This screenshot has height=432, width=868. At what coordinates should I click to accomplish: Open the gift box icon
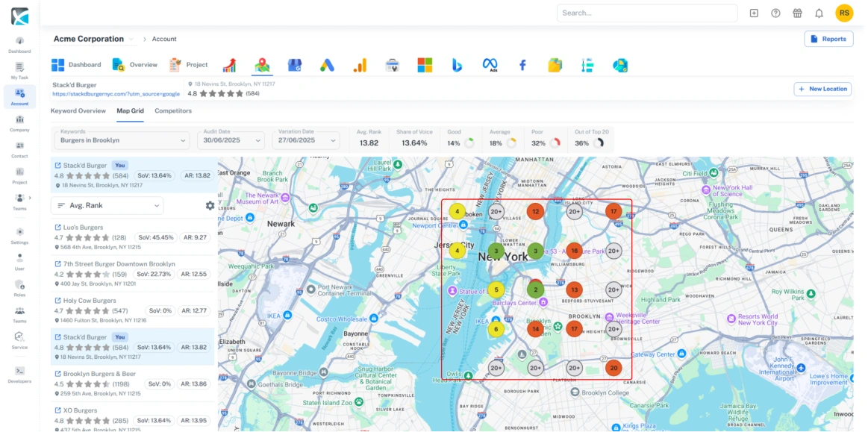click(797, 13)
